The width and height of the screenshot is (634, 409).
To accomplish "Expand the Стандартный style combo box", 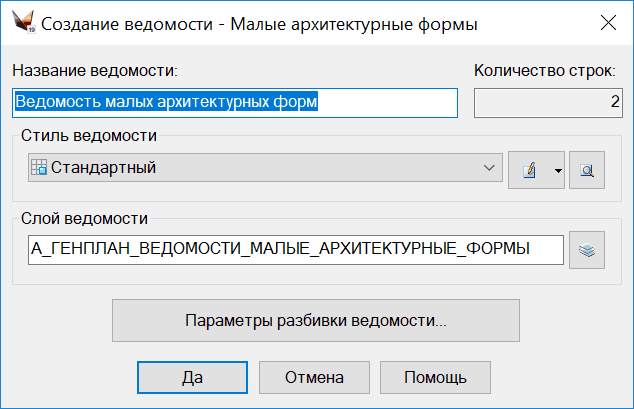I will [264, 168].
